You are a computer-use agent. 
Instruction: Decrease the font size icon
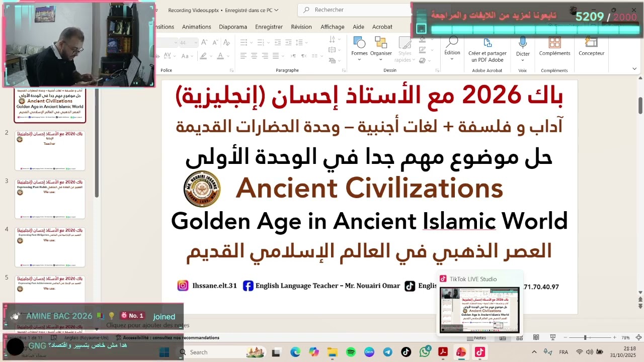(215, 42)
